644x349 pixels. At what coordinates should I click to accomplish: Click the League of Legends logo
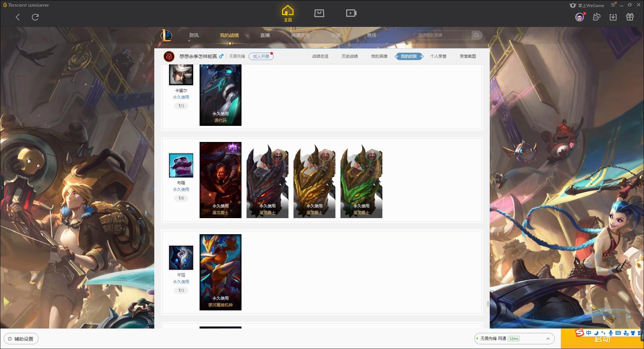166,35
